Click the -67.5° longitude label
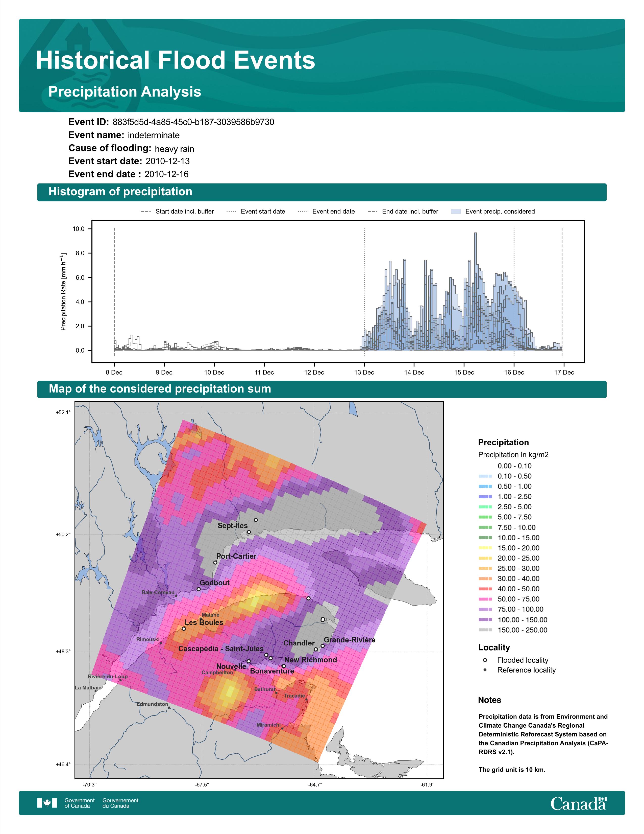The image size is (644, 834). pyautogui.click(x=202, y=785)
